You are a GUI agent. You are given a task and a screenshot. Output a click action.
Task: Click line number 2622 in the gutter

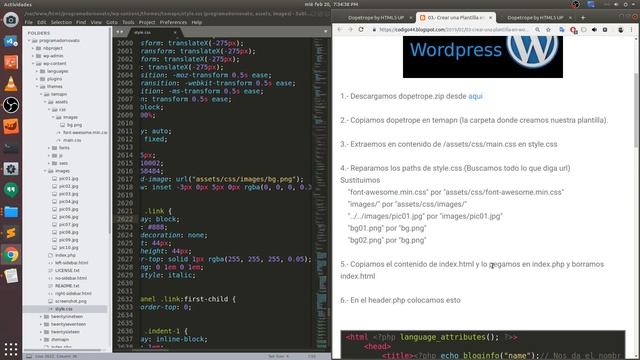coord(124,219)
